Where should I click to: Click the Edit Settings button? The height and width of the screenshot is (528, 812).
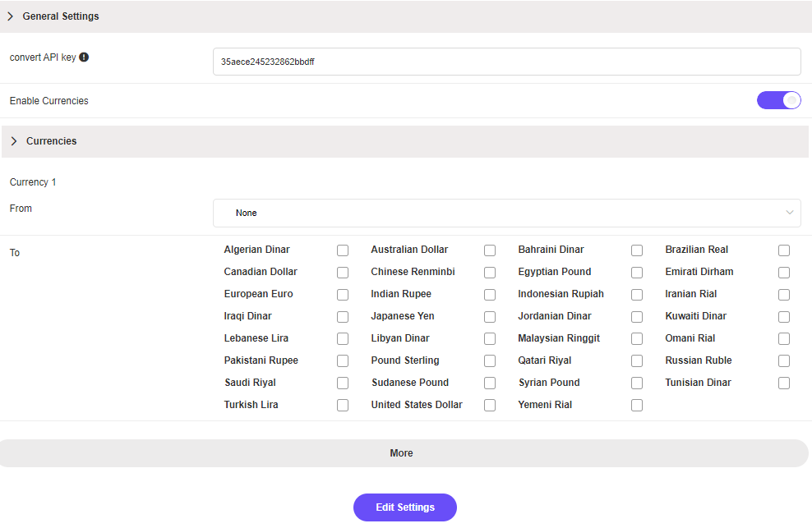405,507
